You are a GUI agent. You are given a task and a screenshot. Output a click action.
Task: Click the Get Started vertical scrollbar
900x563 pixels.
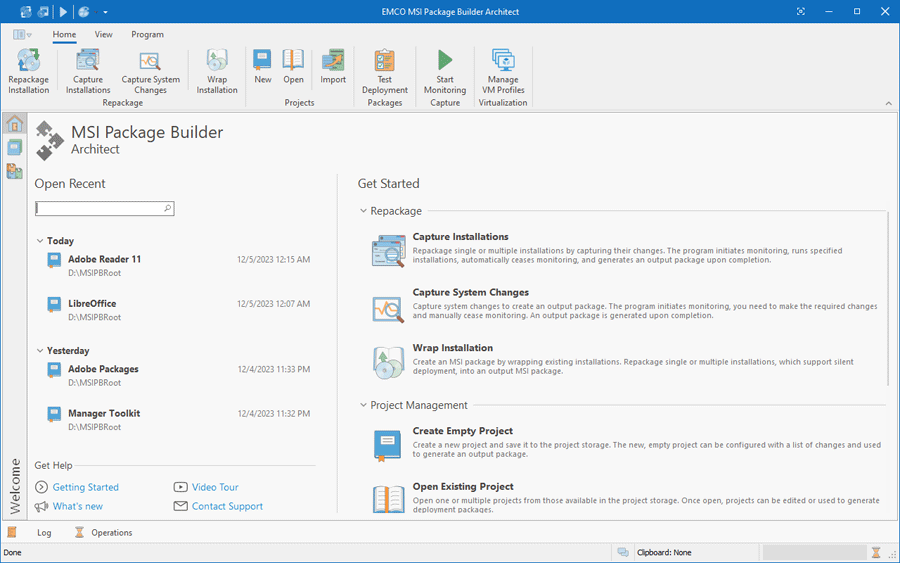pos(888,298)
